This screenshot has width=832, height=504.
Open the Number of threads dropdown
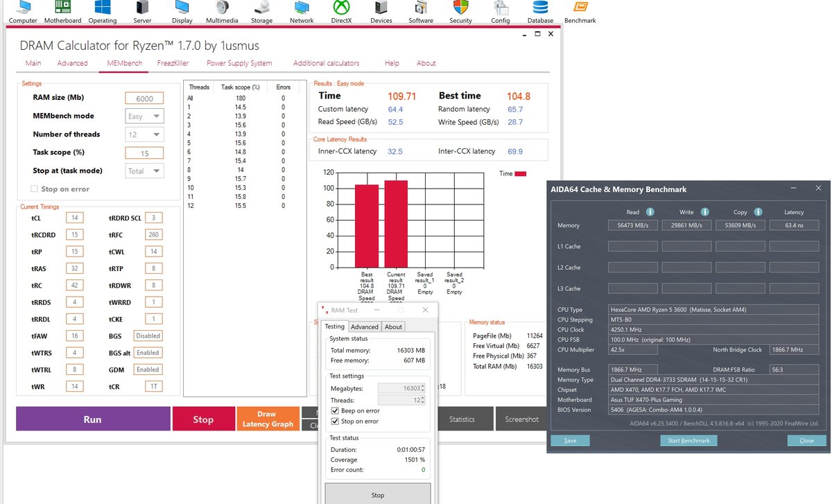(144, 134)
